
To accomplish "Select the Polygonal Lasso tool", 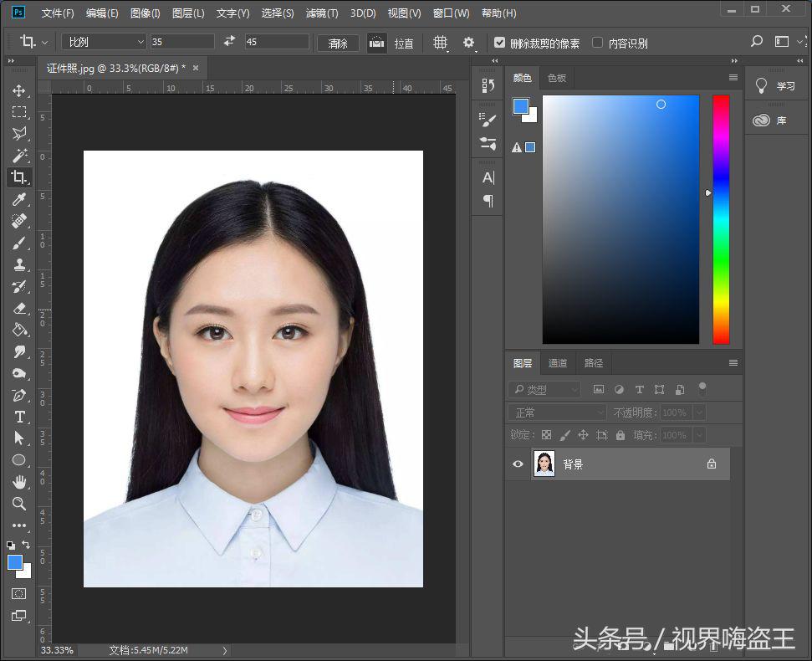I will point(19,134).
